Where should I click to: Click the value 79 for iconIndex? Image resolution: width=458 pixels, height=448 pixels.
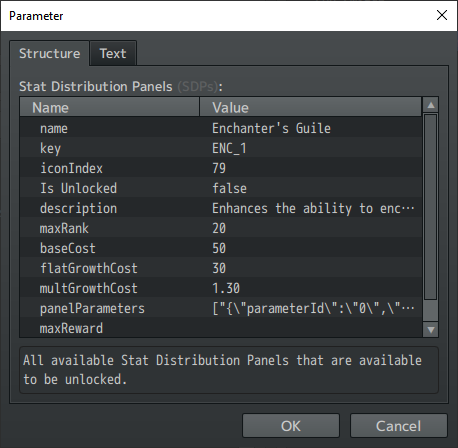coord(219,168)
